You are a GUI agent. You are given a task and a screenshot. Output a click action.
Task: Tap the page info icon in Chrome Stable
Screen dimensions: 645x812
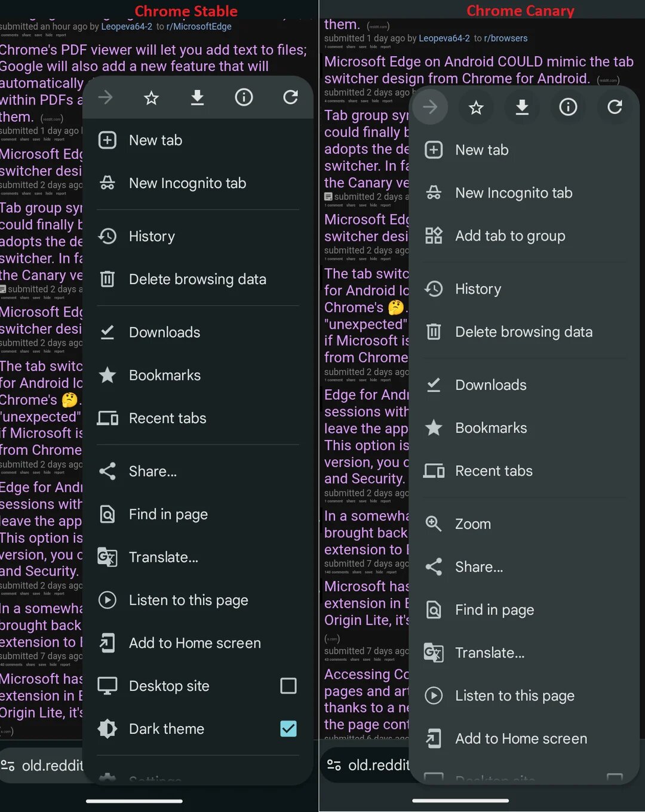coord(244,97)
